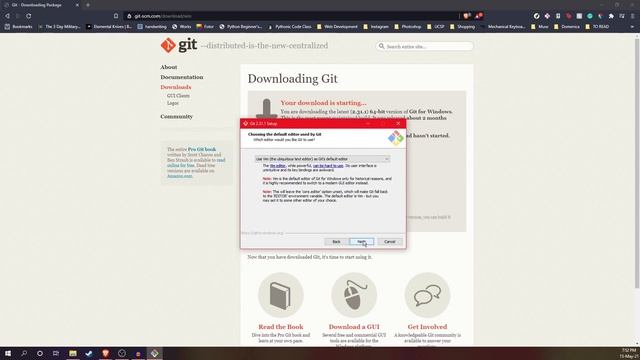
Task: Open the 'Read the Book' heading link
Action: 281,327
